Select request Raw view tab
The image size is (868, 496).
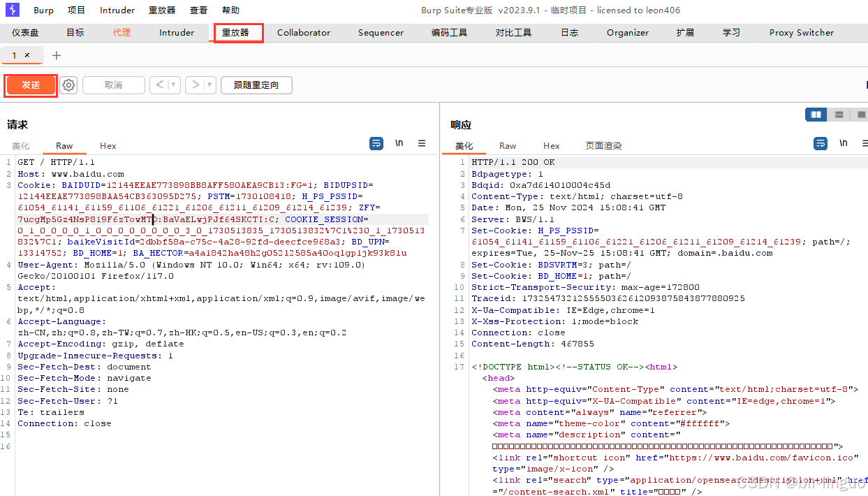[x=64, y=145]
